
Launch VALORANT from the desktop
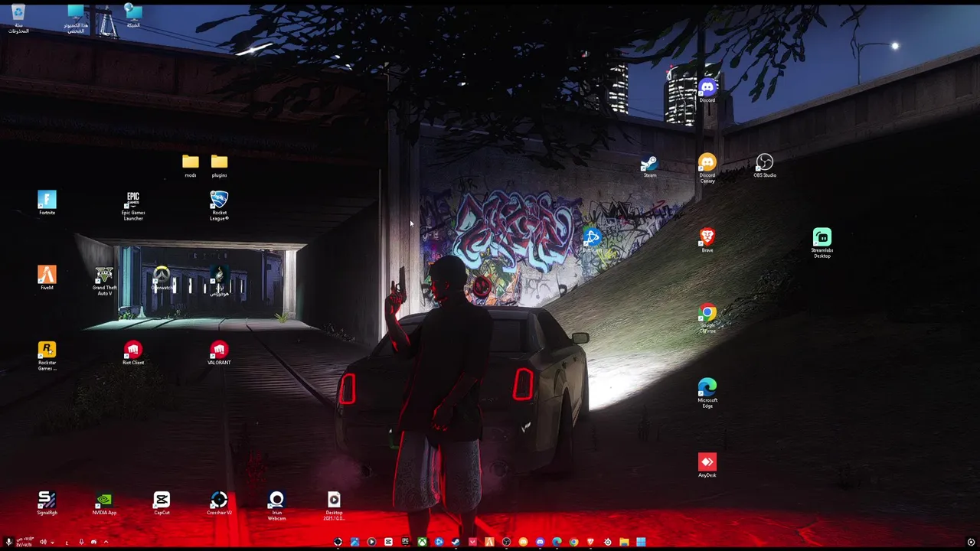(219, 353)
